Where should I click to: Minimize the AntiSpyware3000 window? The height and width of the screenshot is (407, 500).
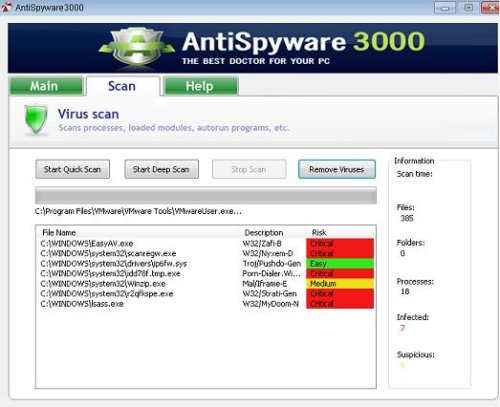(445, 7)
